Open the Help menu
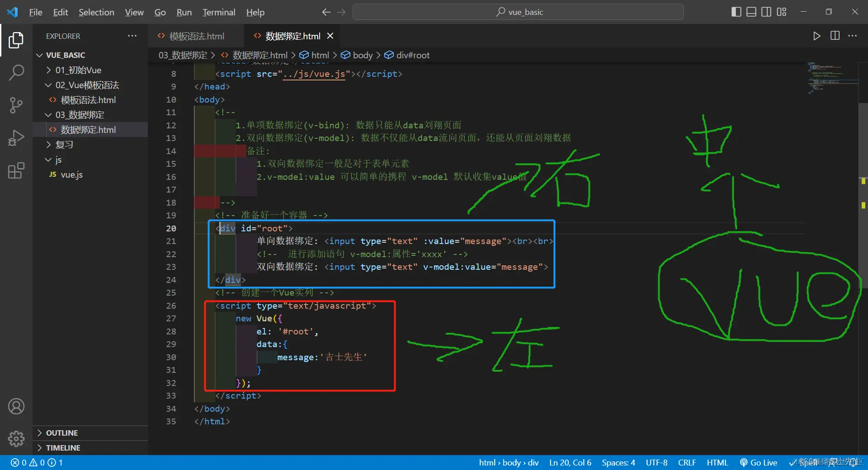Image resolution: width=868 pixels, height=470 pixels. 255,12
